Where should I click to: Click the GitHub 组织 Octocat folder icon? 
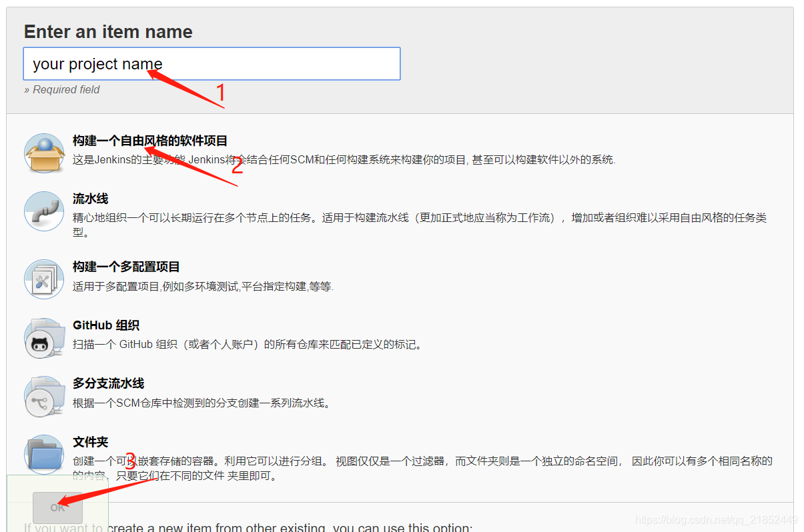tap(43, 337)
